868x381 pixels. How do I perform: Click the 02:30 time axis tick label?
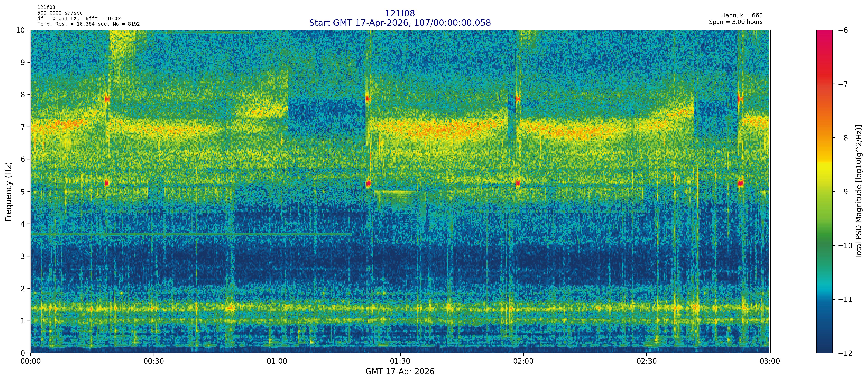tap(646, 362)
